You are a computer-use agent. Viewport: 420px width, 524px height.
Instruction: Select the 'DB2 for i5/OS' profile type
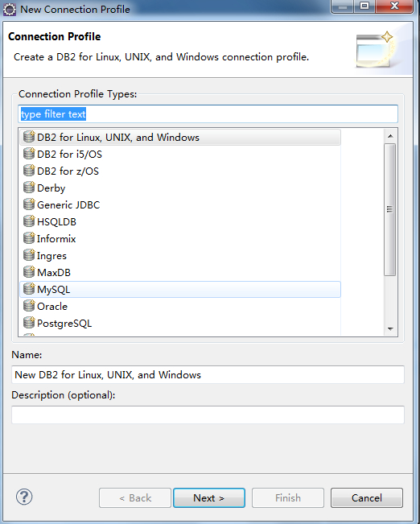point(180,154)
